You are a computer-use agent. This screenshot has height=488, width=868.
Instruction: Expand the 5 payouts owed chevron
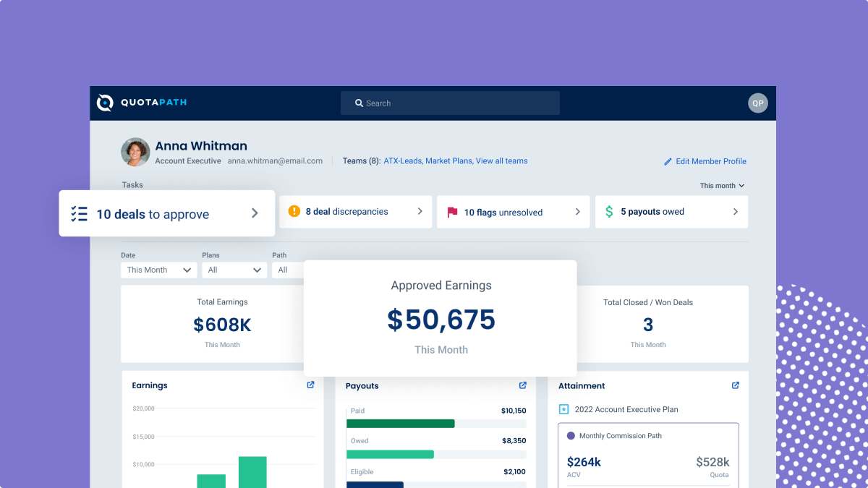736,212
